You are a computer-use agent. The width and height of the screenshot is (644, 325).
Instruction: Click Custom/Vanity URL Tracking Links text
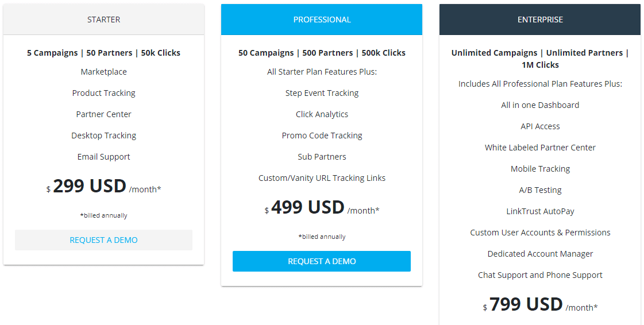[322, 178]
